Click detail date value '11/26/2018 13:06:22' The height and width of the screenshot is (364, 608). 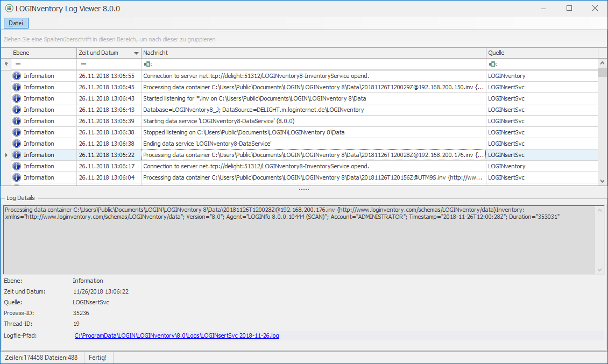tap(101, 291)
